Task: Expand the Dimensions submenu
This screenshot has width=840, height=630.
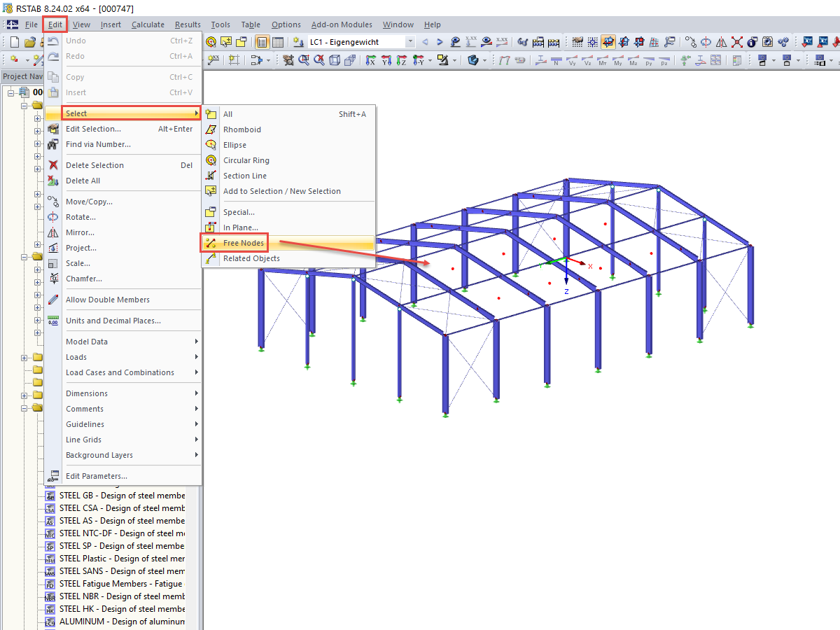Action: click(122, 393)
